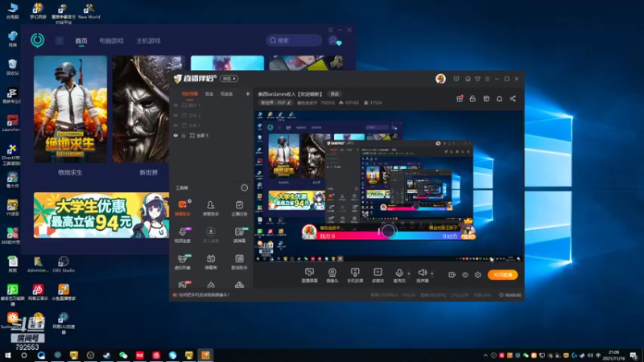644x362 pixels.
Task: Click taskbar clock showing 21:06
Action: tap(614, 356)
